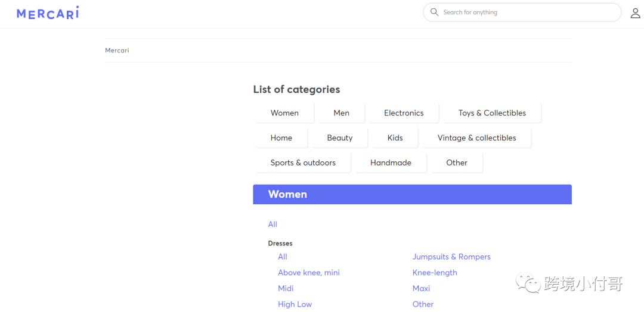Open Jumpsuits & Rompers link
The image size is (644, 312).
pos(451,257)
